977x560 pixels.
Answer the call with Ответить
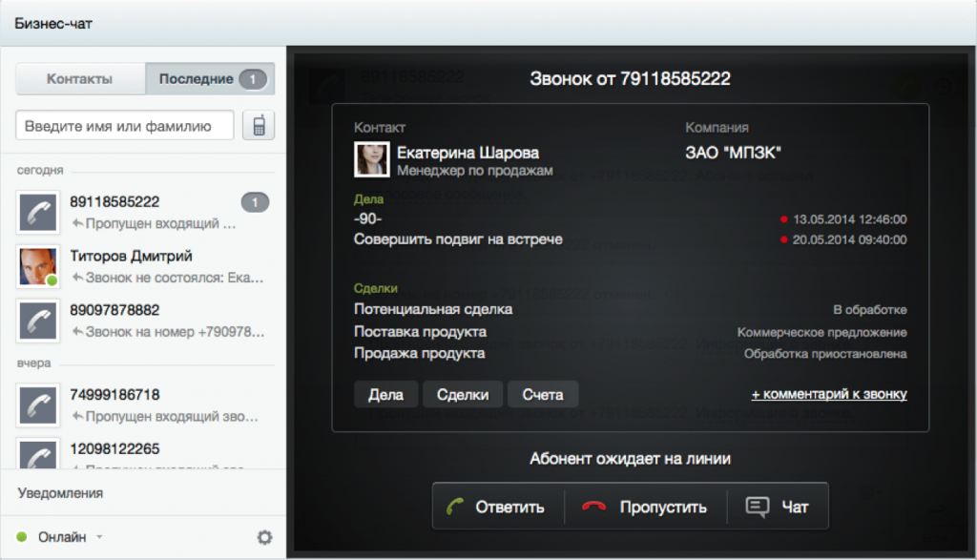click(x=497, y=507)
